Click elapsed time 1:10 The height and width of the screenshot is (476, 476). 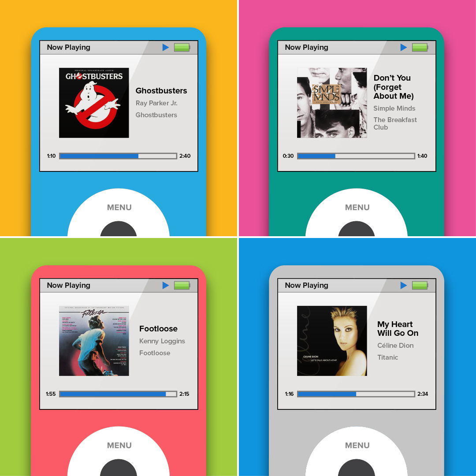[x=51, y=156]
